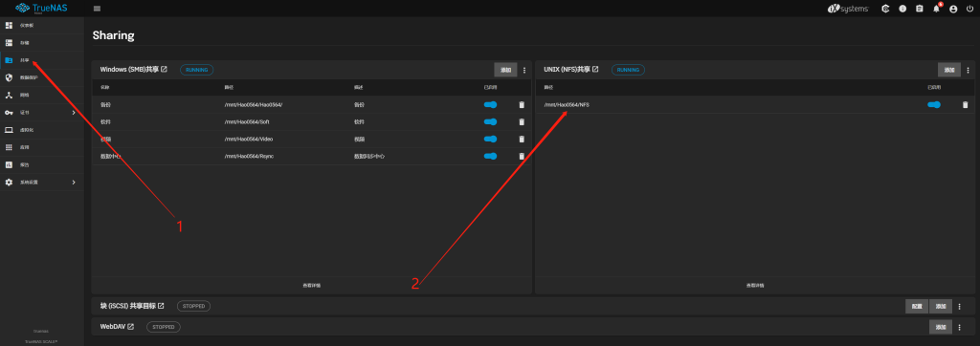Open System Settings gear icon in sidebar

[x=9, y=183]
